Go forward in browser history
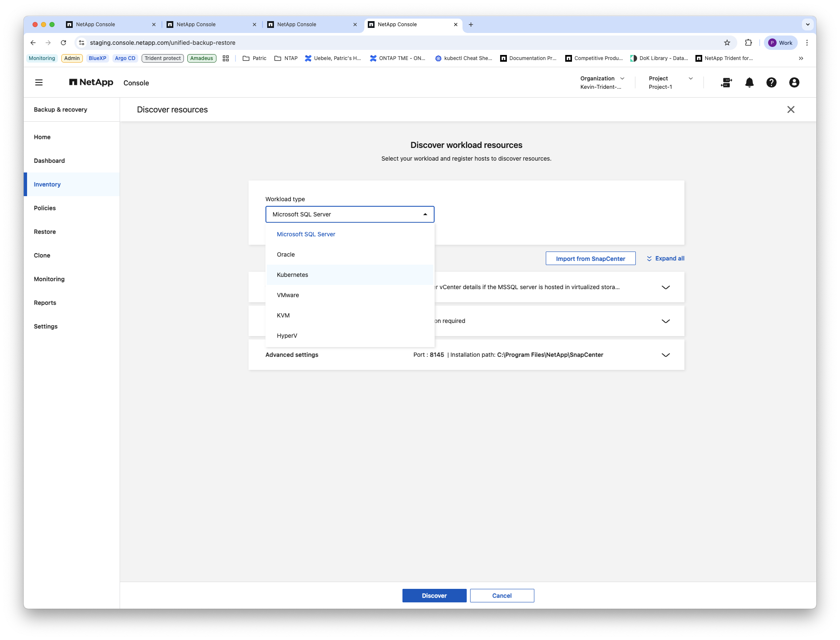This screenshot has width=840, height=640. pos(48,43)
